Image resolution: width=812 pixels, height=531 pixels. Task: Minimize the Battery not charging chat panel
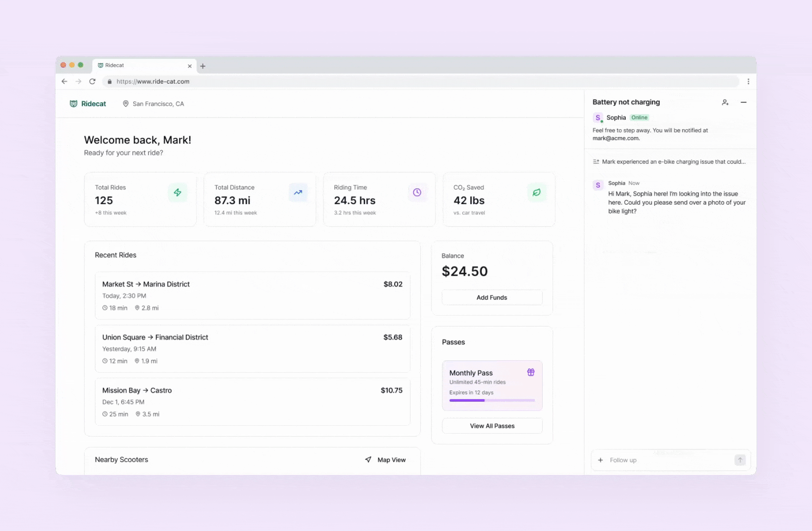click(x=744, y=102)
